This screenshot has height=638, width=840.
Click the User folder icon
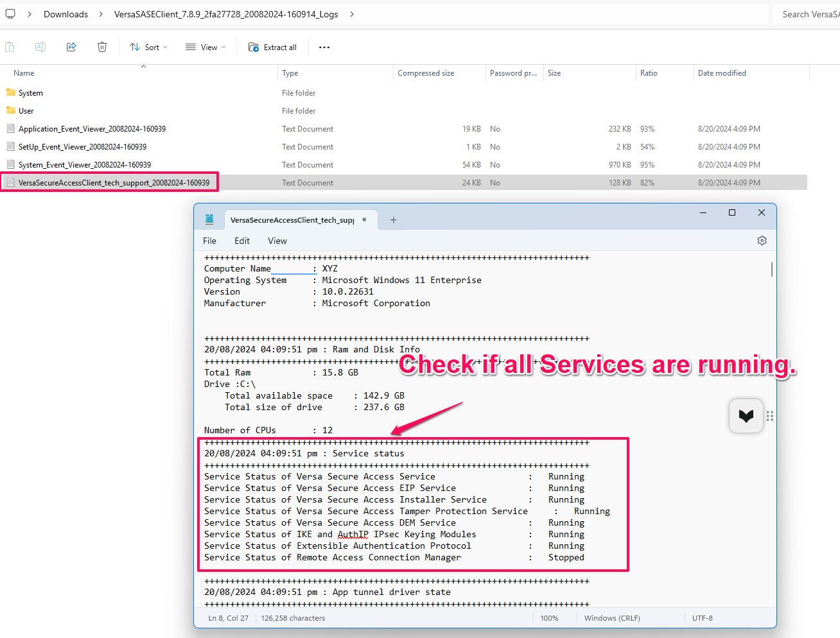point(10,110)
